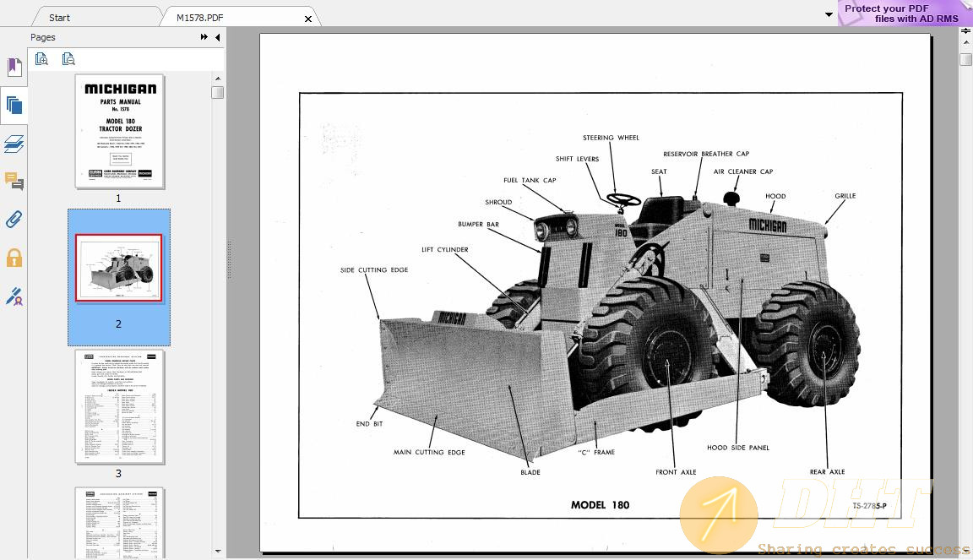973x560 pixels.
Task: Open the partially visible fourth page thumbnail
Action: click(x=120, y=523)
